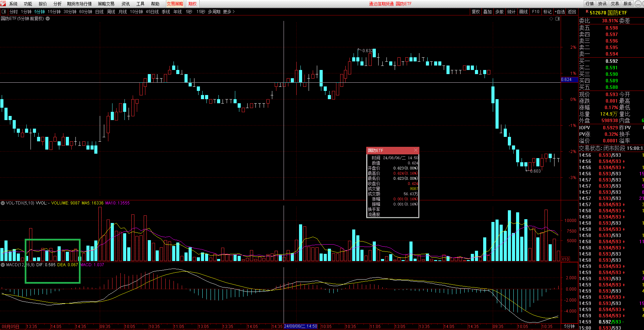Screen dimensions: 644x330
Task: Click the 交易 button at top right
Action: tap(615, 4)
